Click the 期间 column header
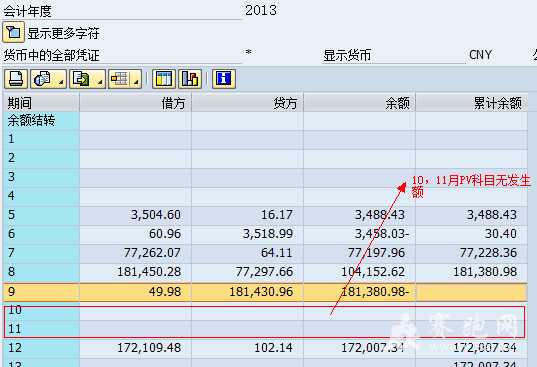 (x=41, y=103)
